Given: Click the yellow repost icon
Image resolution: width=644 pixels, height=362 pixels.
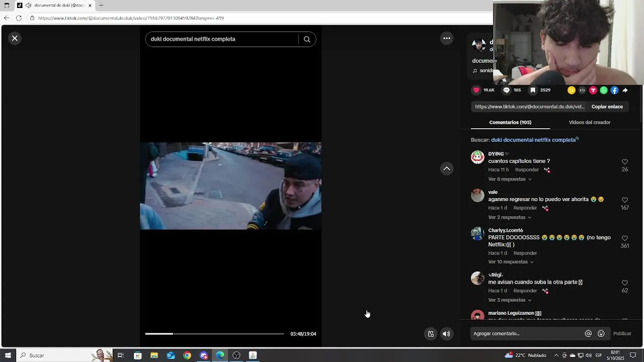Looking at the screenshot, I should click(x=572, y=90).
